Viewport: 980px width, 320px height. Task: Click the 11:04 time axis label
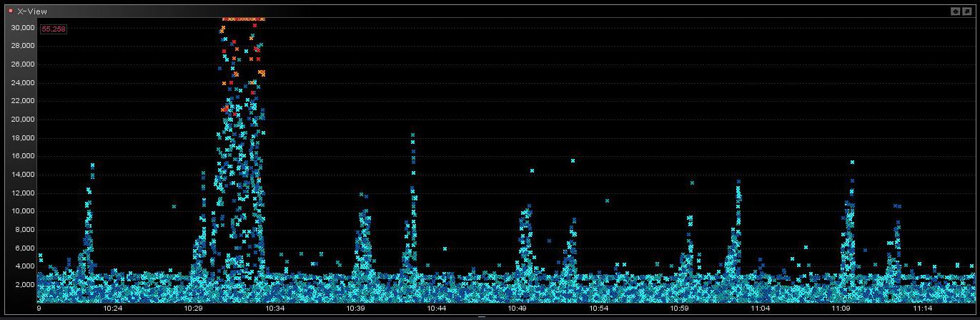click(x=761, y=309)
